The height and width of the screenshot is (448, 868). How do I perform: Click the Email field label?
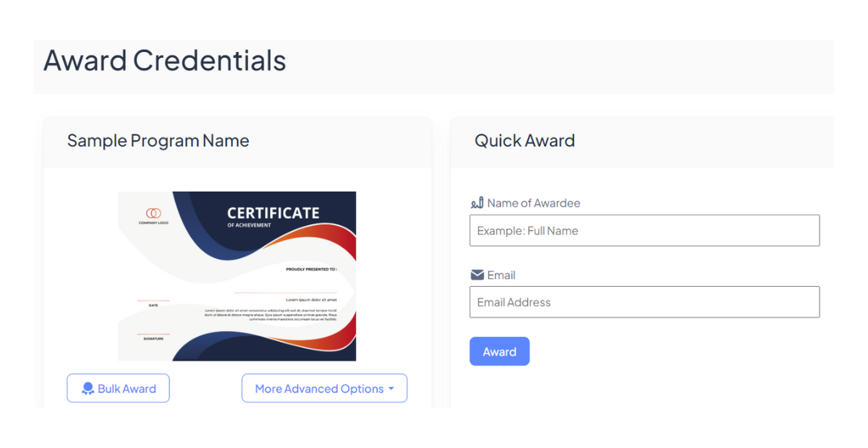tap(501, 275)
